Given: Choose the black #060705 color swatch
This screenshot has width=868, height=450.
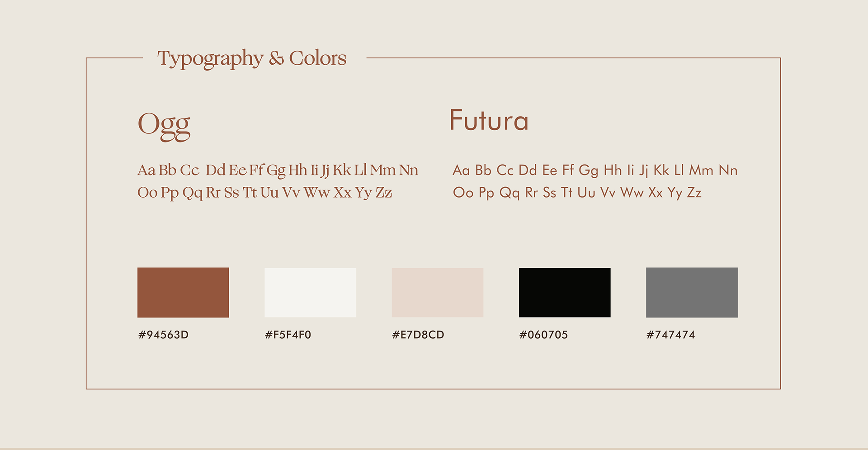Looking at the screenshot, I should pos(564,292).
